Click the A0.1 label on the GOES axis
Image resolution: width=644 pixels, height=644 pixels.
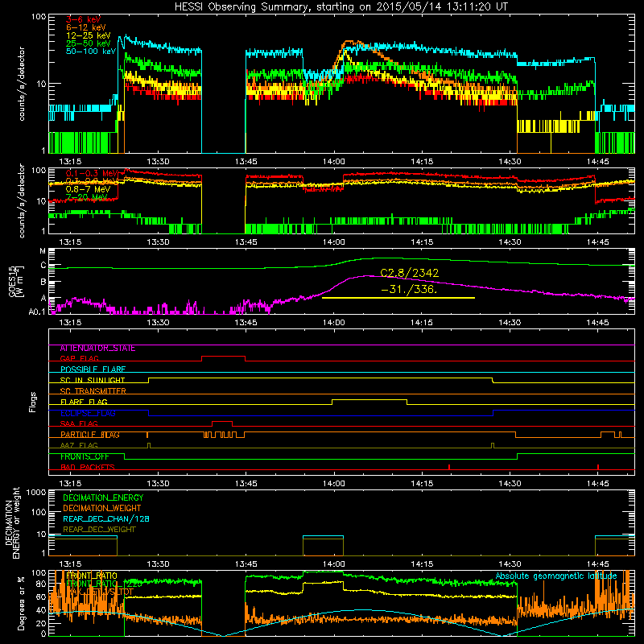pos(37,312)
